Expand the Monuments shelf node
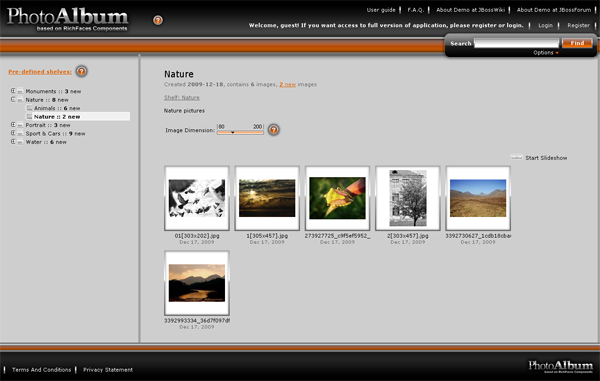 (x=13, y=91)
